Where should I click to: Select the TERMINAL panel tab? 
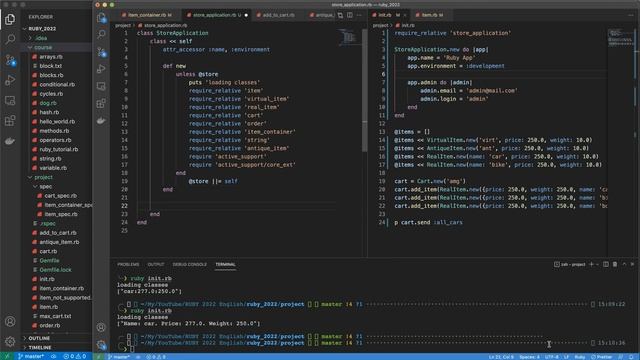pyautogui.click(x=225, y=264)
